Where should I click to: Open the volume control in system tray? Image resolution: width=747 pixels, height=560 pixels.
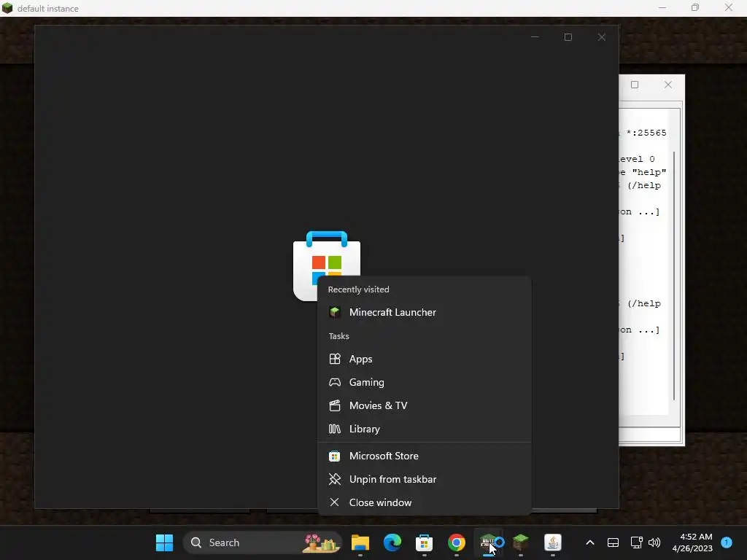point(654,542)
